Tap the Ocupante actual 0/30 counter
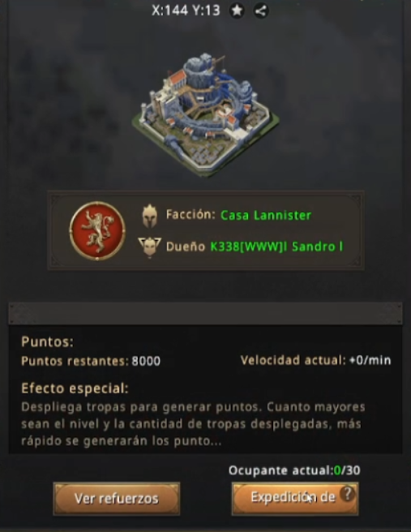This screenshot has height=532, width=411. point(294,470)
